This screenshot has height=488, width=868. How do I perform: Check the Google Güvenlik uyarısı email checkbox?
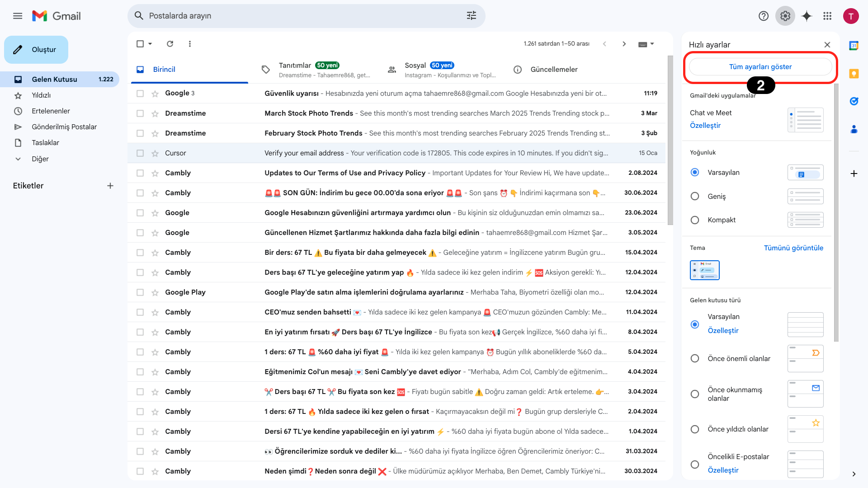point(140,94)
